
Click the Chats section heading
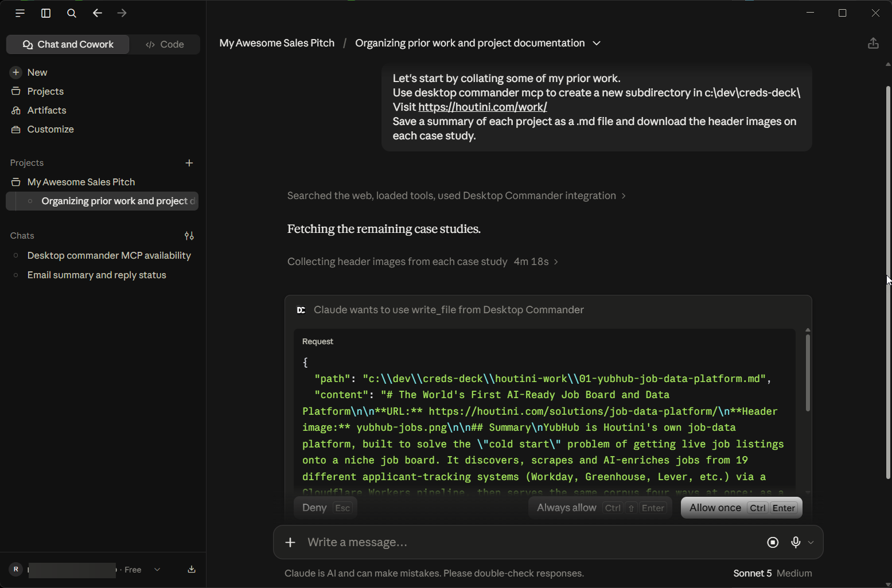point(22,236)
